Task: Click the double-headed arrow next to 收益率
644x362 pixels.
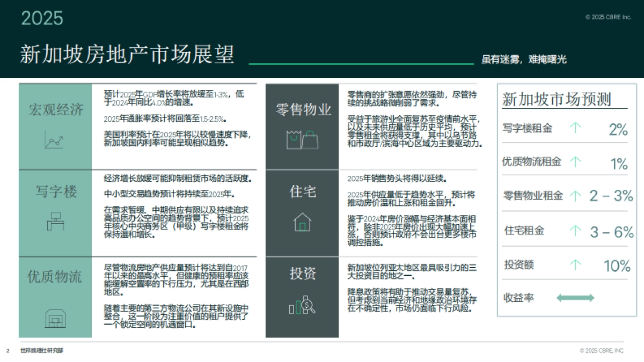Action: point(575,297)
